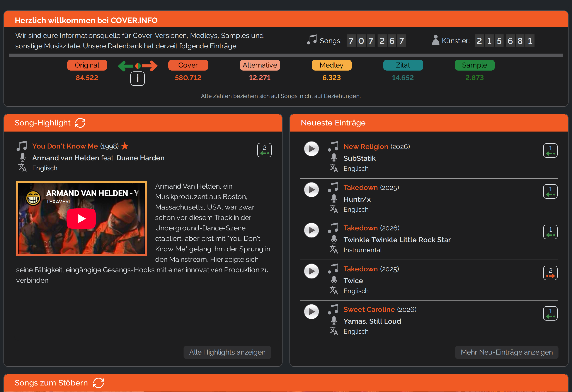Screen dimensions: 572x392
Task: Refresh the Song-Highlight section
Action: (x=80, y=123)
